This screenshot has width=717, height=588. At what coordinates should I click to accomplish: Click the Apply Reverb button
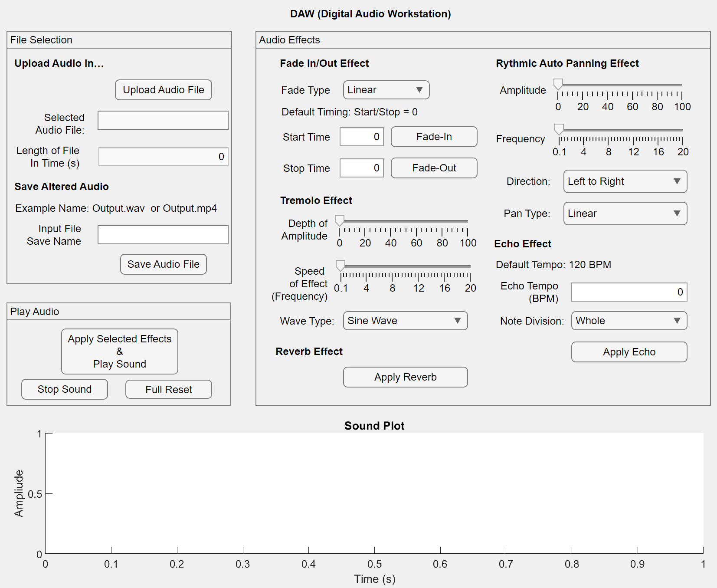405,377
